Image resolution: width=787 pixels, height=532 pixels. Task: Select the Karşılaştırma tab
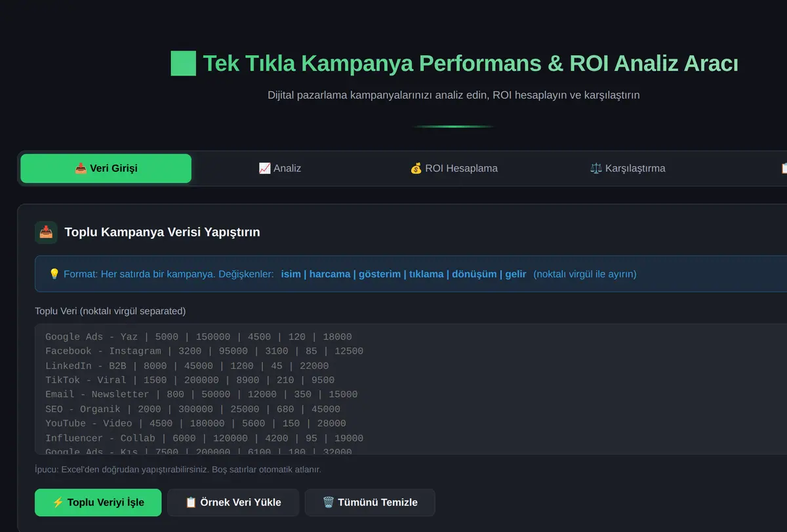click(628, 169)
